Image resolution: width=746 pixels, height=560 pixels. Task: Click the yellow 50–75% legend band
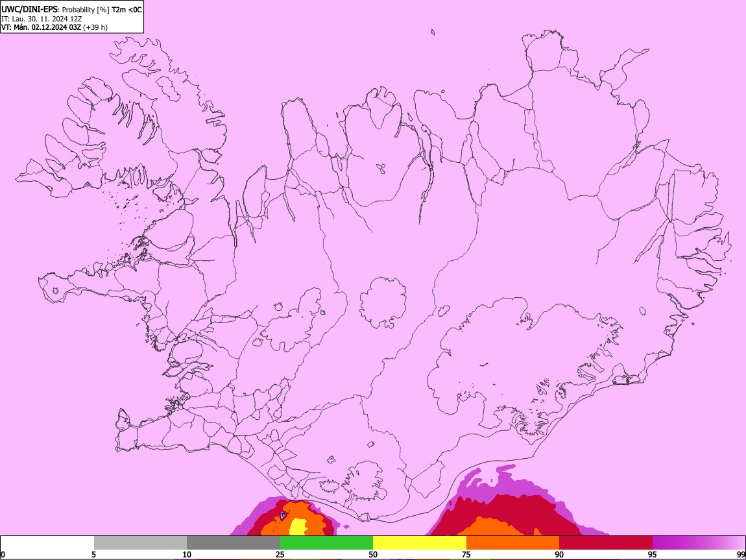pos(420,543)
